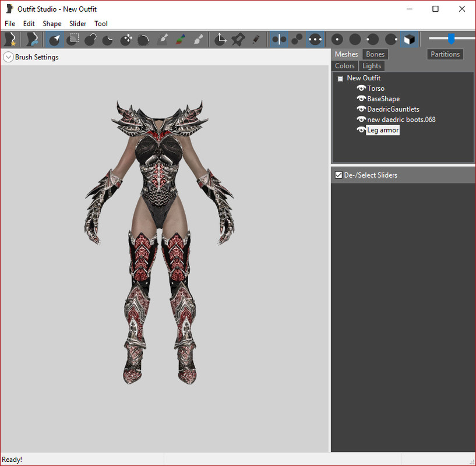Maximize the Outfit Studio window
The height and width of the screenshot is (466, 476).
[x=435, y=9]
